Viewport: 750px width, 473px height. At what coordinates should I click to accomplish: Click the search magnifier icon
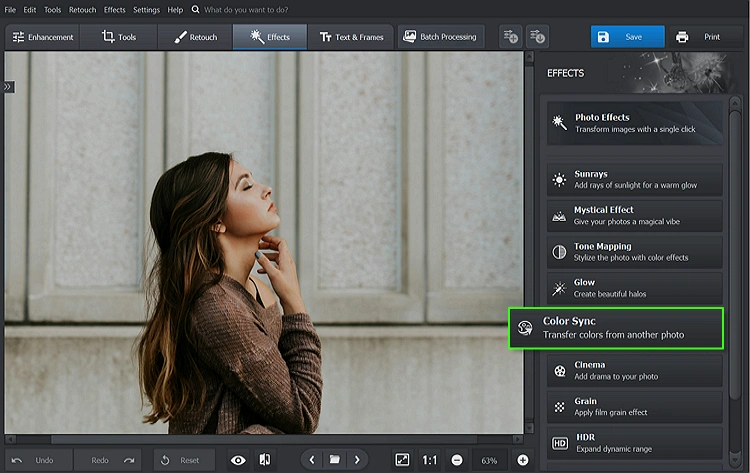pos(195,9)
